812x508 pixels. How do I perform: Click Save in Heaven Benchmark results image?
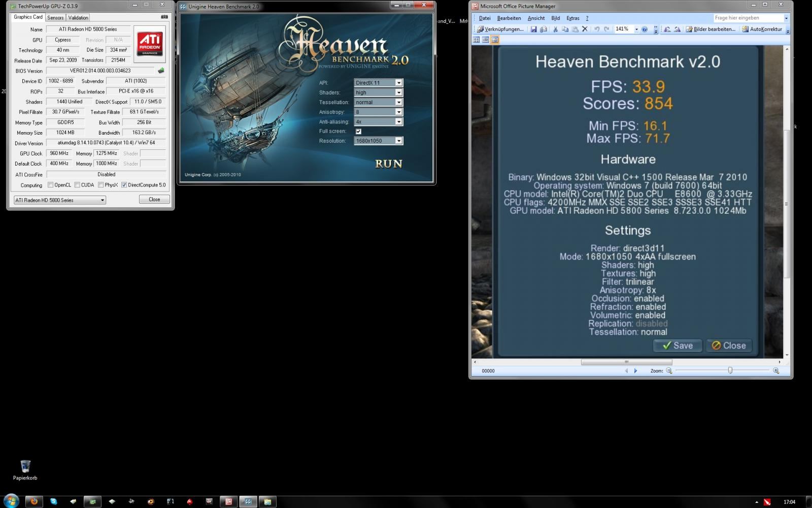click(678, 345)
